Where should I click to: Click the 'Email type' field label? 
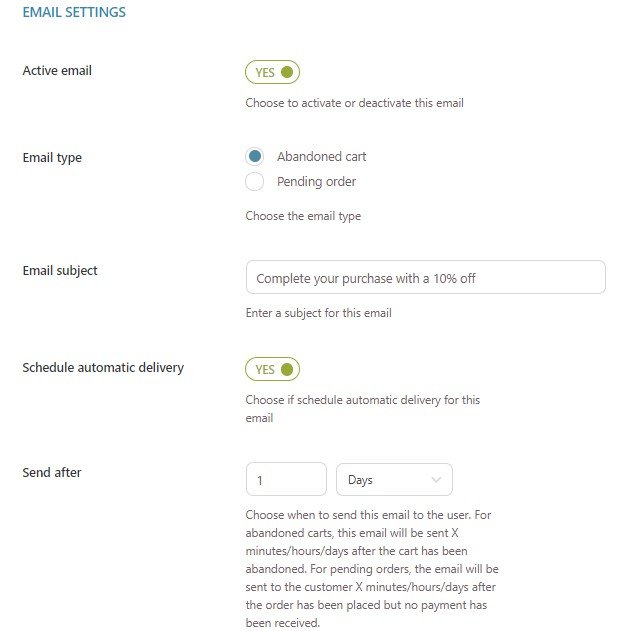click(x=52, y=157)
